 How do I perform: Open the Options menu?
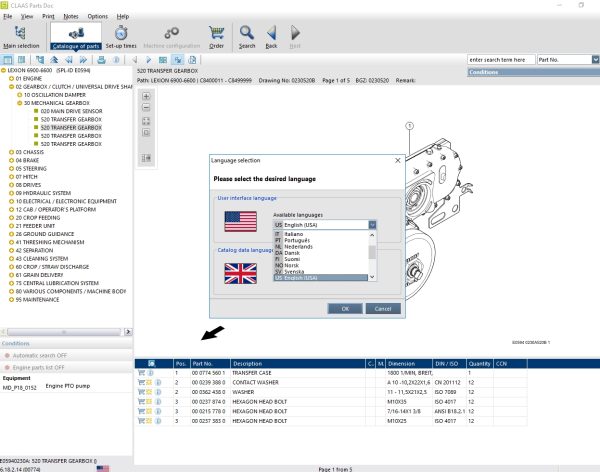pyautogui.click(x=97, y=17)
